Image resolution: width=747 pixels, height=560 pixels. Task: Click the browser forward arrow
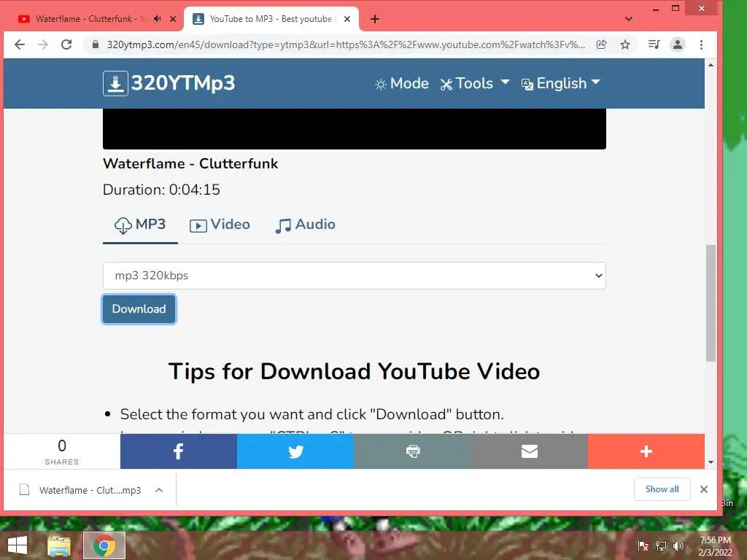[x=43, y=44]
